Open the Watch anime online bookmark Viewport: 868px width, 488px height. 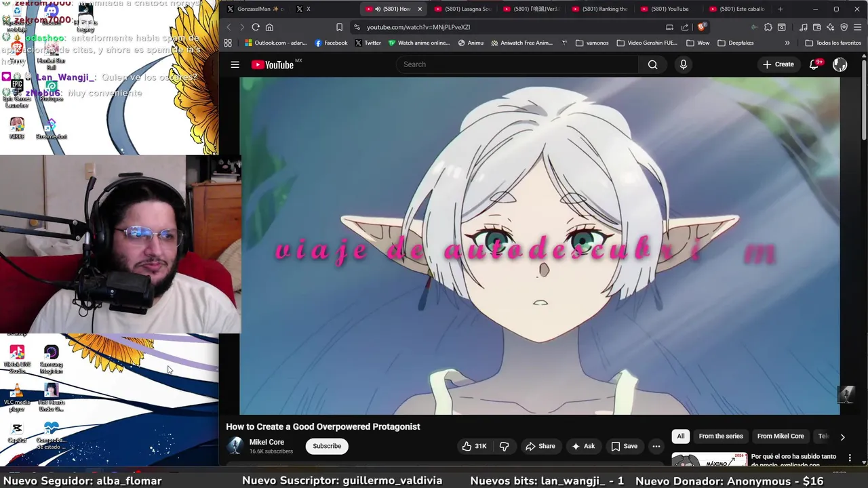pos(418,43)
